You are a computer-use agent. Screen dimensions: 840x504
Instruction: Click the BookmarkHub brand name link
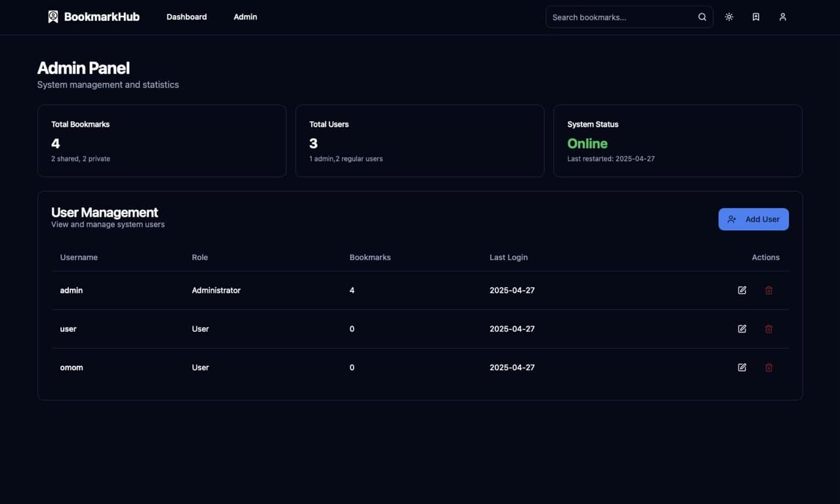click(x=102, y=17)
